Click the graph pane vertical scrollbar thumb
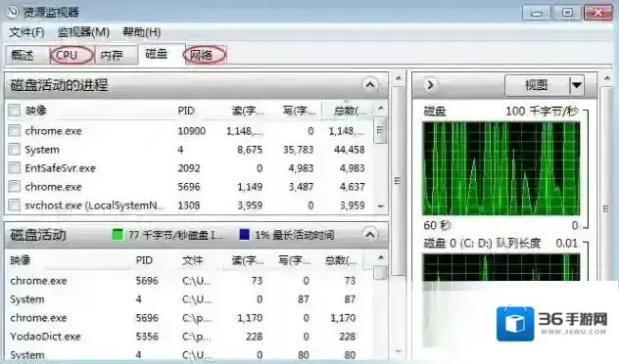Screen dimensions: 619x364 coord(605,208)
